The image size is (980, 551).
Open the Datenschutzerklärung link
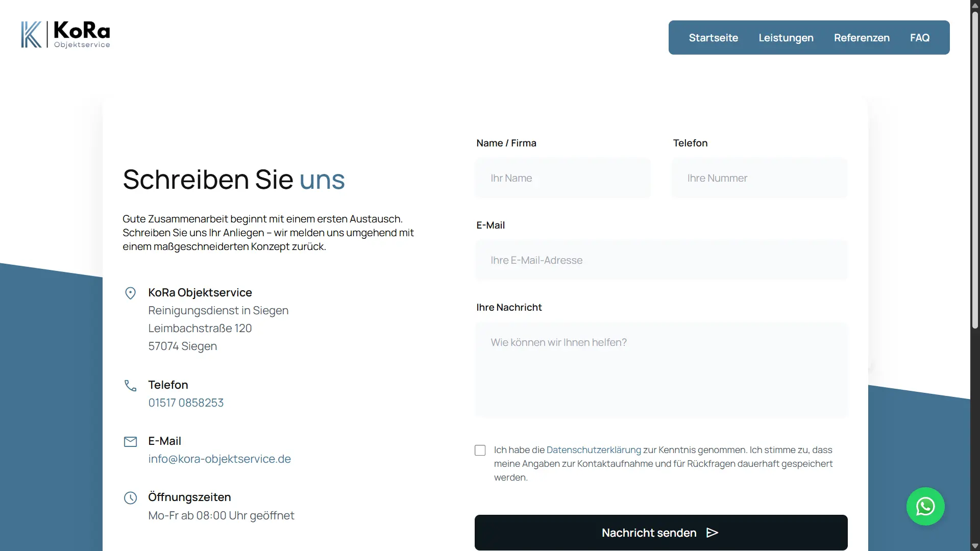tap(594, 450)
